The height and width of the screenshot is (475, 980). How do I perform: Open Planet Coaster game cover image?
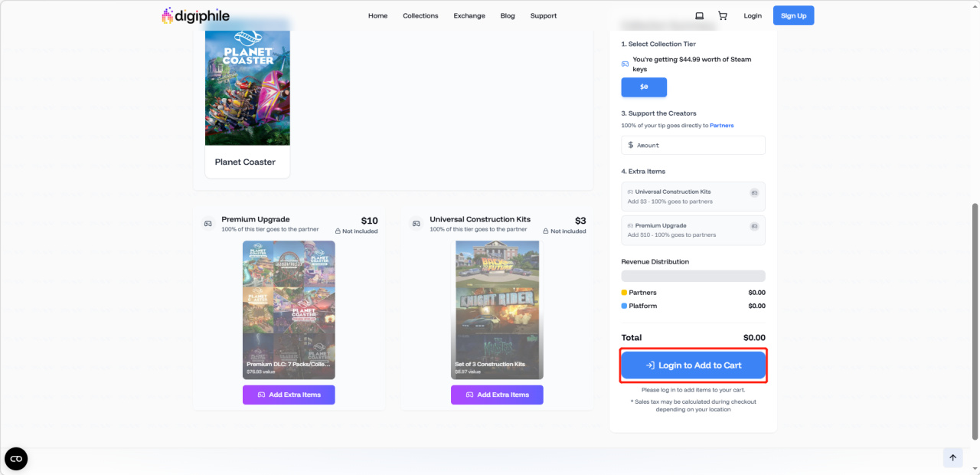(x=247, y=87)
